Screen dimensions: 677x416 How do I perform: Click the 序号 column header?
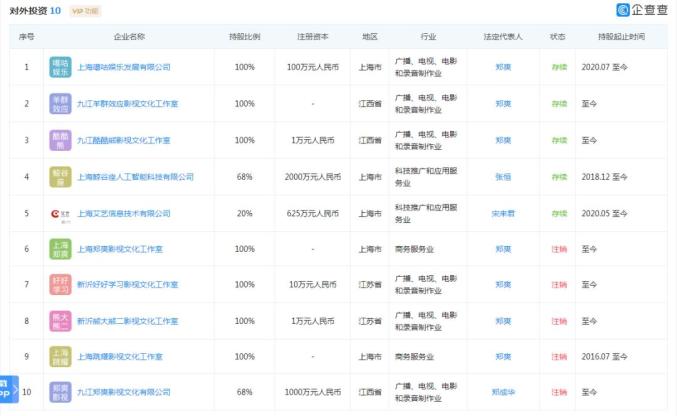click(26, 37)
